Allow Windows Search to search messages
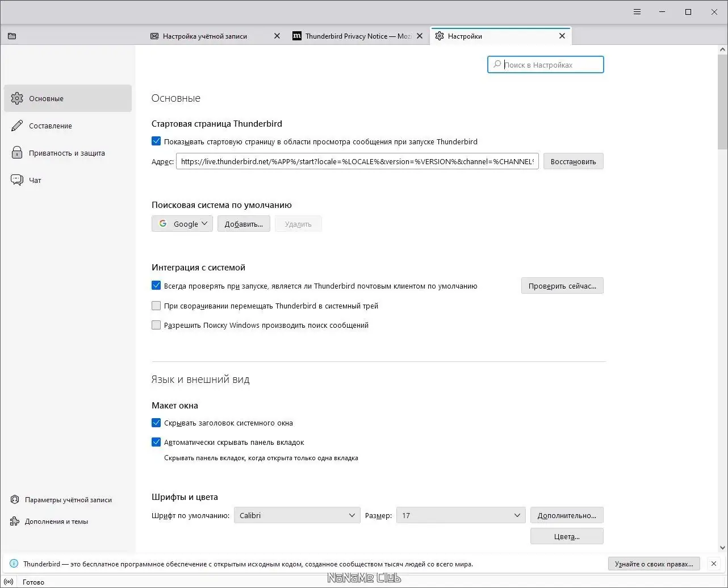Screen dimensions: 728x588 click(156, 325)
